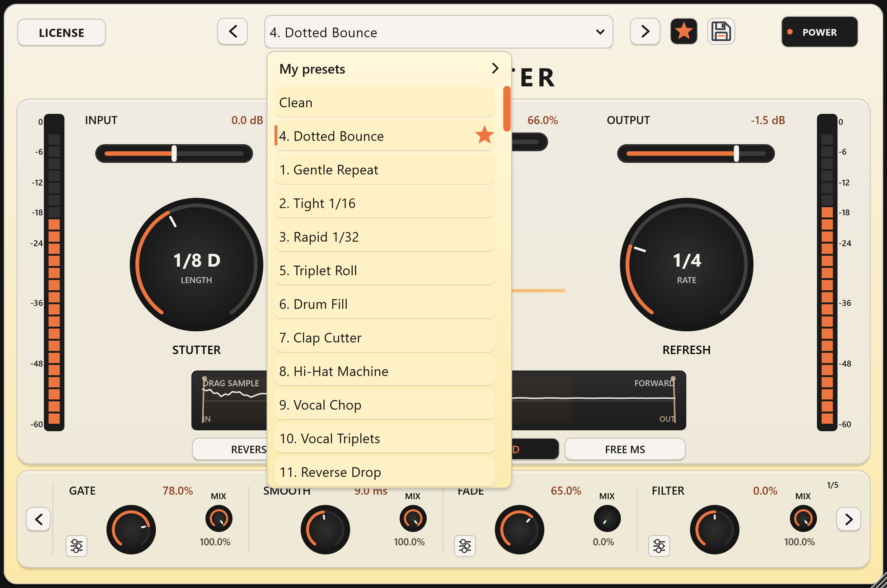Open Gate advanced settings sliders icon
The height and width of the screenshot is (588, 887).
(x=77, y=546)
